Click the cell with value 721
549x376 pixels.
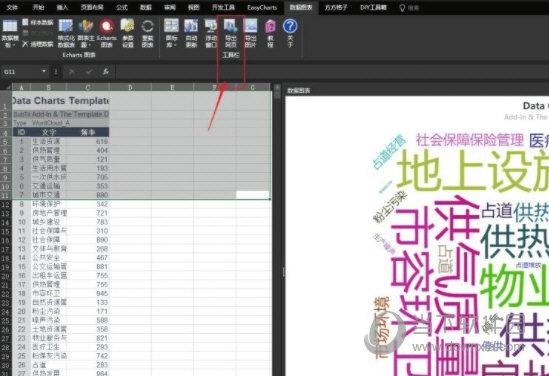[88, 213]
